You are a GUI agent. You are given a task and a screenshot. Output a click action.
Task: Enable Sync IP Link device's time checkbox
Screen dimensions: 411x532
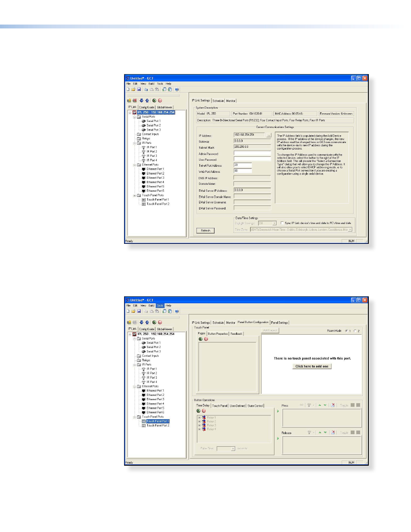point(282,223)
